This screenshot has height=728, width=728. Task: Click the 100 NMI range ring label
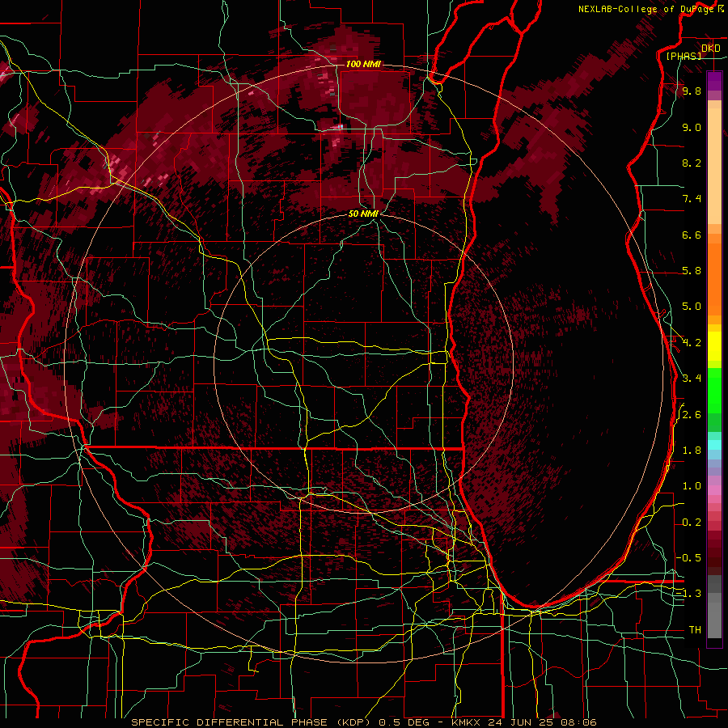363,64
